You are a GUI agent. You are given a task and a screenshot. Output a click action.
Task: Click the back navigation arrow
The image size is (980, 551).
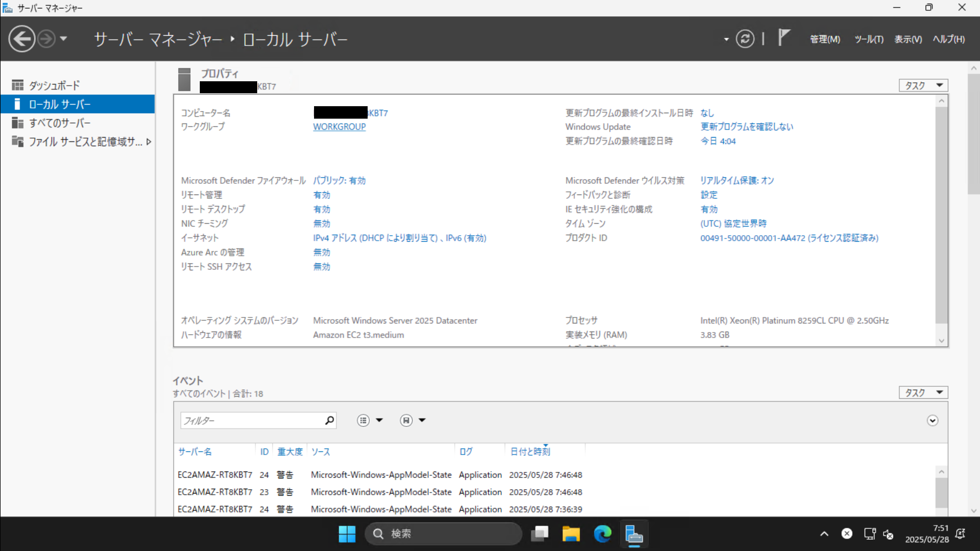click(22, 39)
